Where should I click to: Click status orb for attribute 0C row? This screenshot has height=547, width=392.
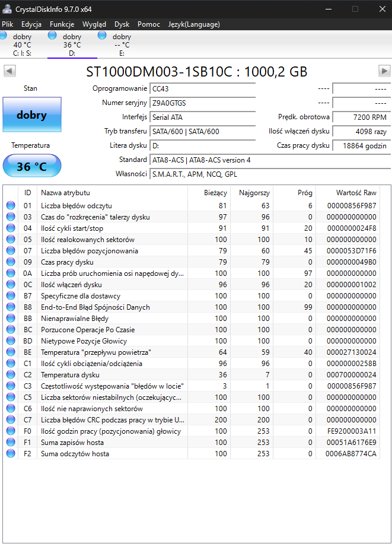click(x=11, y=285)
